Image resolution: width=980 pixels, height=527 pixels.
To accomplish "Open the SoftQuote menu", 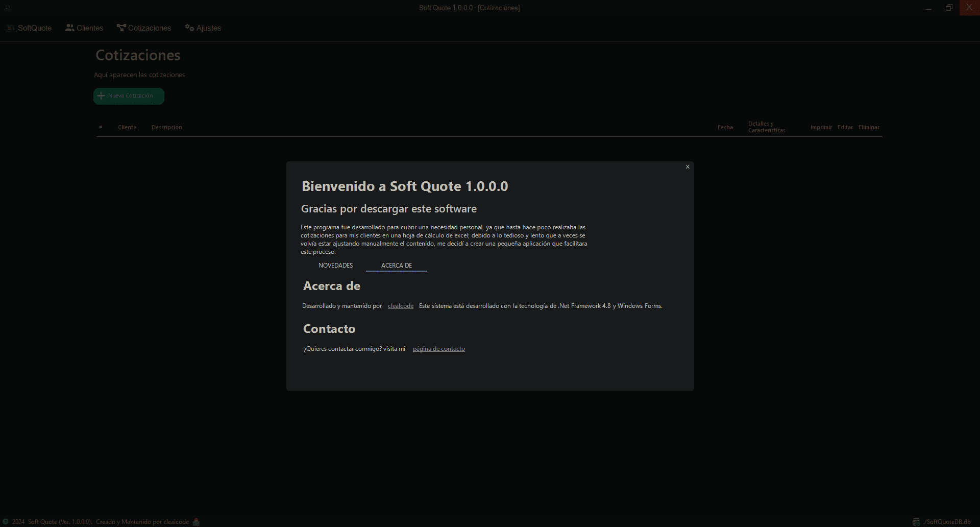I will (x=29, y=28).
